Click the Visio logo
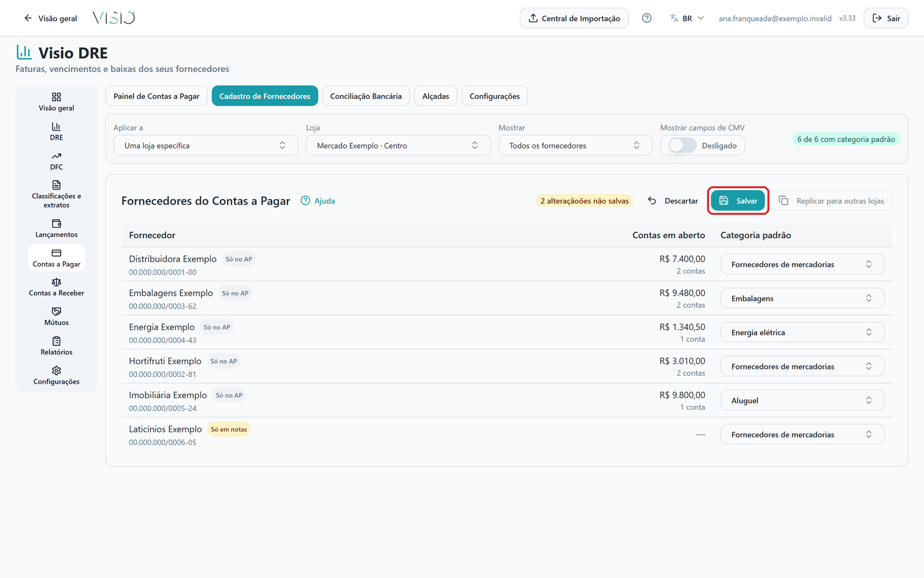Image resolution: width=924 pixels, height=578 pixels. (114, 18)
